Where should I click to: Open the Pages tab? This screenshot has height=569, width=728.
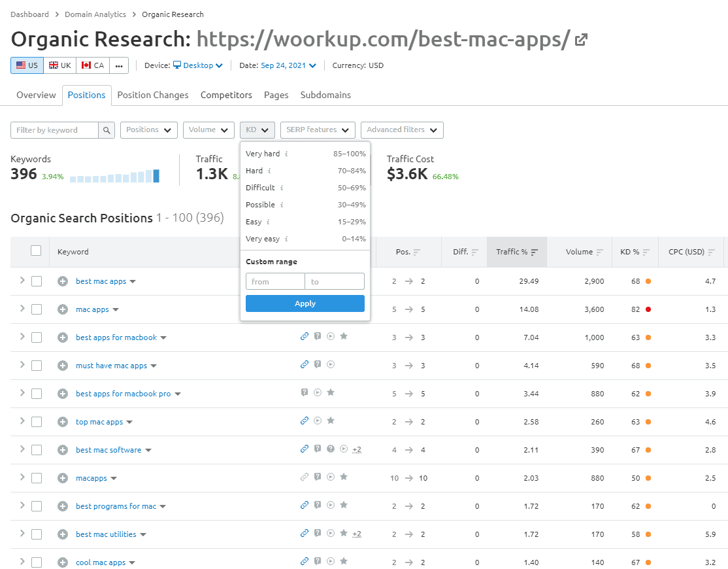click(x=276, y=95)
